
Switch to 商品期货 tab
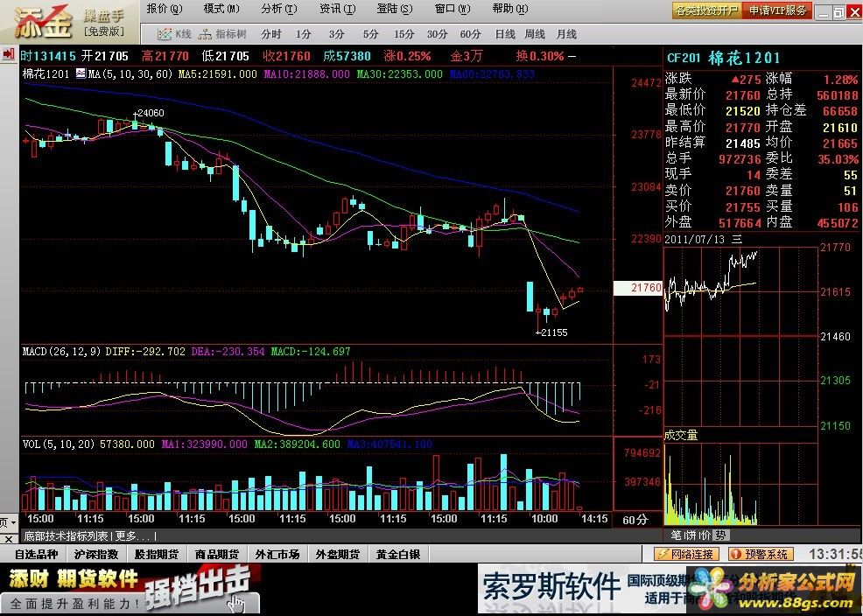[x=217, y=555]
